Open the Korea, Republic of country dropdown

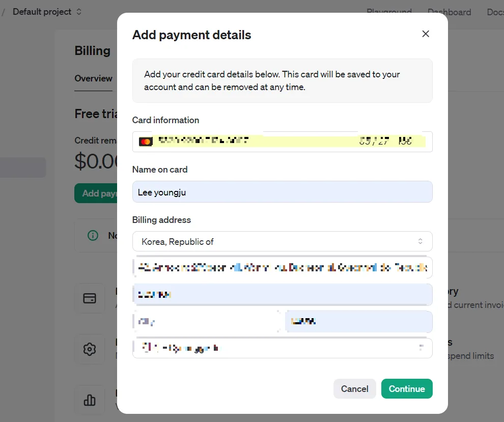coord(282,241)
